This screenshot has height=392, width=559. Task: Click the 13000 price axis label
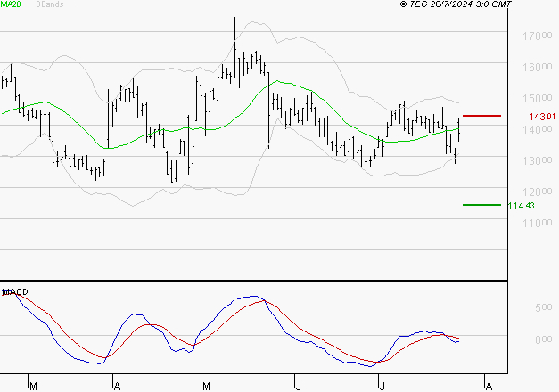point(538,160)
